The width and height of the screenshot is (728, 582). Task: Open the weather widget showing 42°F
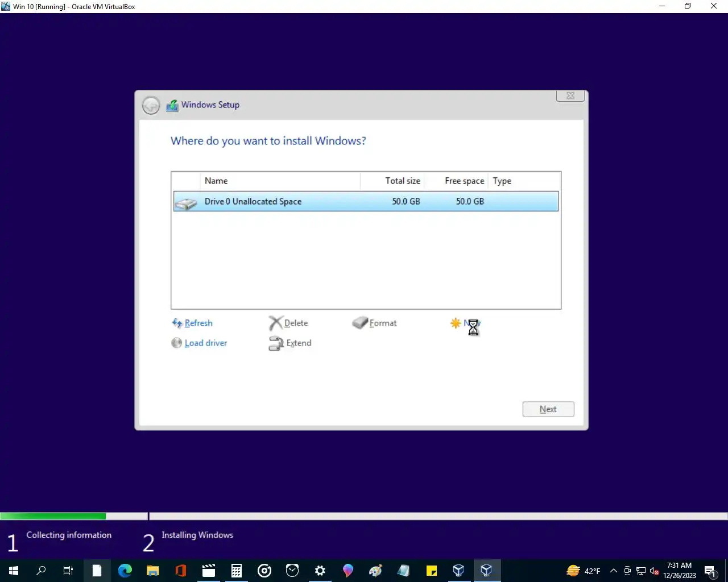[584, 571]
